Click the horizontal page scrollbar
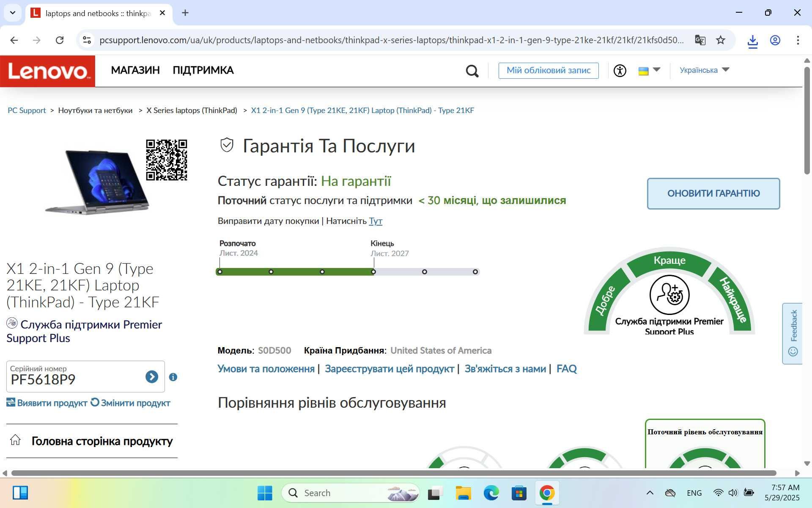Image resolution: width=812 pixels, height=508 pixels. [x=393, y=473]
